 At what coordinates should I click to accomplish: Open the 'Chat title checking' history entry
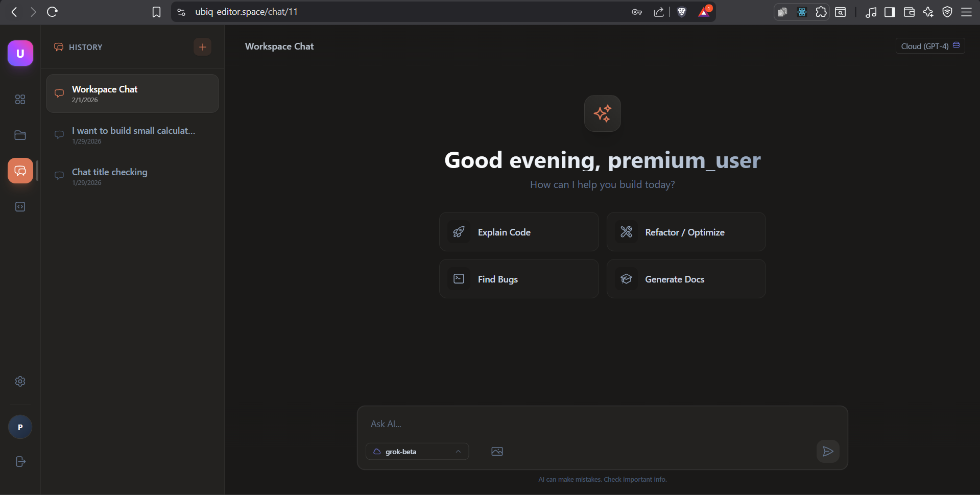pyautogui.click(x=132, y=176)
